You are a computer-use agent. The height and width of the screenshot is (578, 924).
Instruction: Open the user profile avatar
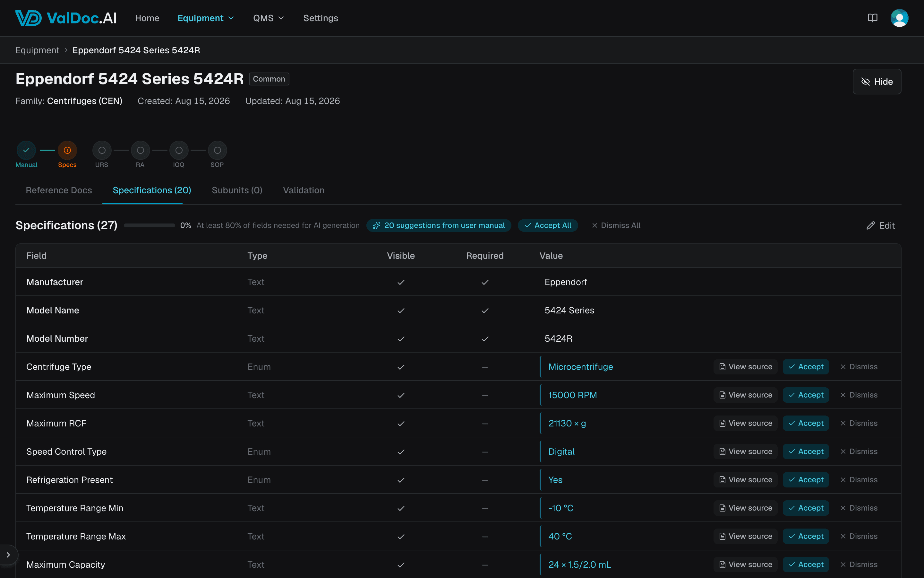point(899,18)
